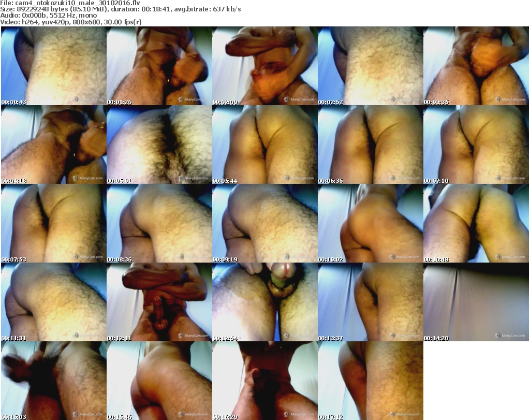Select the thumbnail labeled 00:06:36
This screenshot has height=420, width=530.
click(371, 144)
